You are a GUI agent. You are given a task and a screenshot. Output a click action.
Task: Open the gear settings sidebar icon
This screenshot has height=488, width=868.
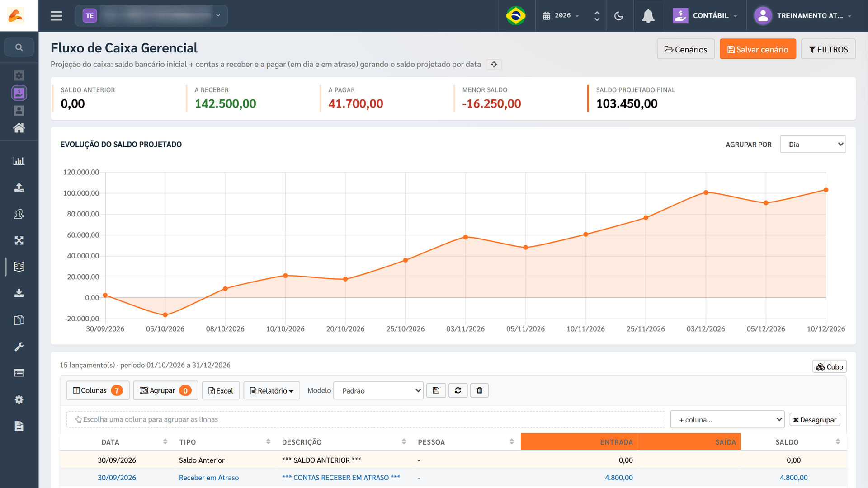click(x=19, y=399)
